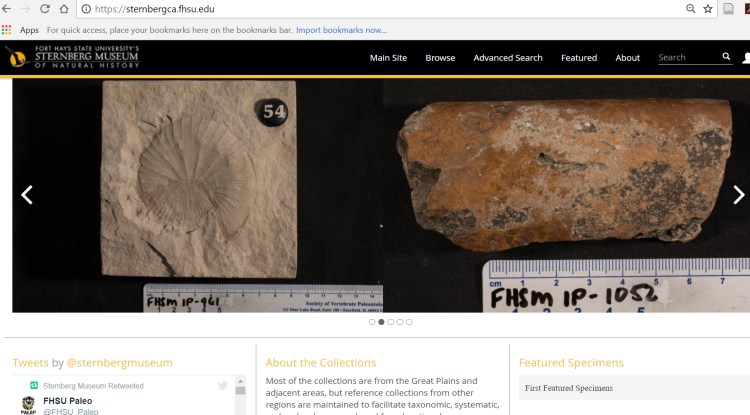Viewport: 750px width, 415px height.
Task: Open the Featured menu item
Action: pos(579,58)
